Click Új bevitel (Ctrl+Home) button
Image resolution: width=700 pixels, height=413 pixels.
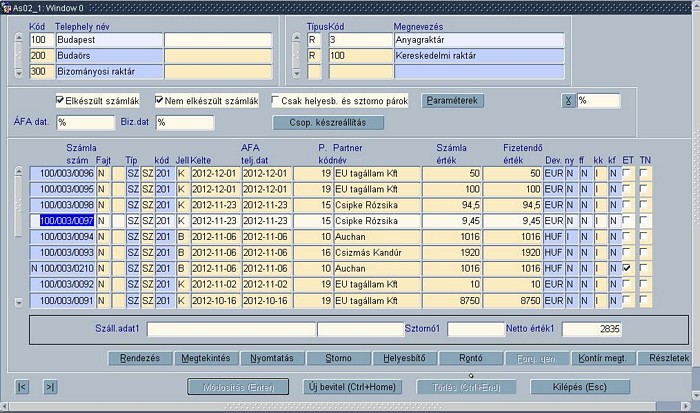coord(352,387)
